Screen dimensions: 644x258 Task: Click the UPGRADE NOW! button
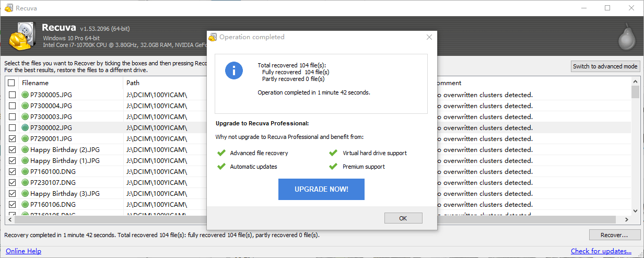click(321, 189)
